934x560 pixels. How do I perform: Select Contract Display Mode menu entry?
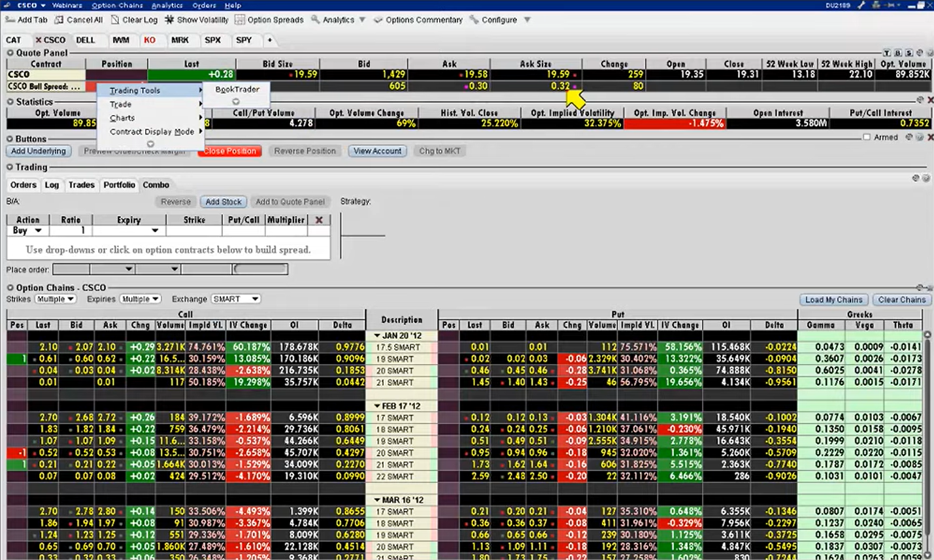tap(151, 132)
